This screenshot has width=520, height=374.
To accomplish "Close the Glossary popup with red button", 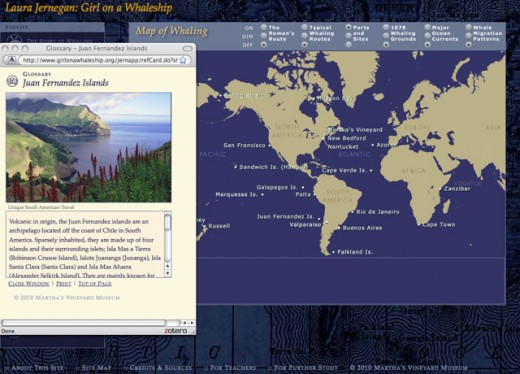I will click(5, 48).
